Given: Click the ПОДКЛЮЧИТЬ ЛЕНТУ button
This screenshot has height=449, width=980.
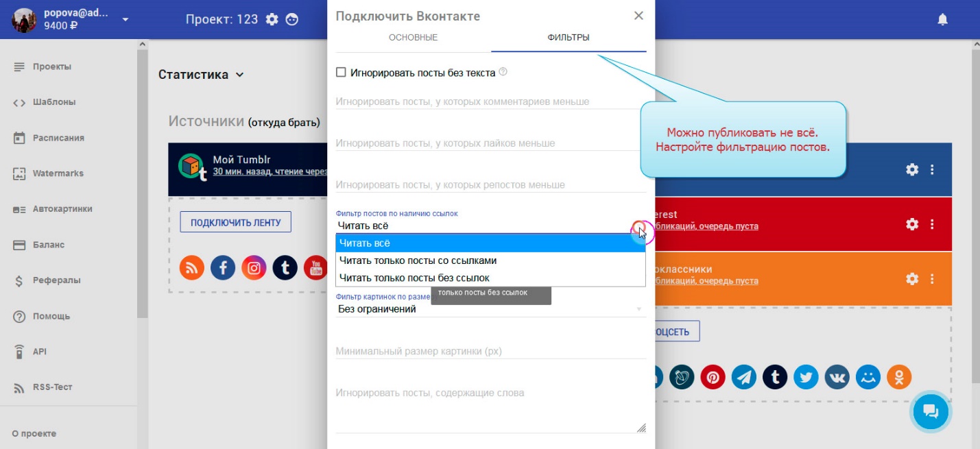Looking at the screenshot, I should (x=235, y=222).
